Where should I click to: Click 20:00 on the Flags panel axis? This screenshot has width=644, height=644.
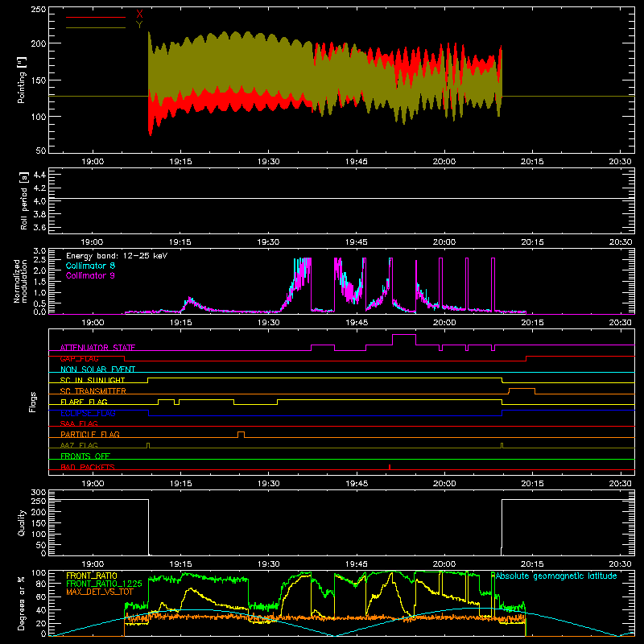[444, 484]
